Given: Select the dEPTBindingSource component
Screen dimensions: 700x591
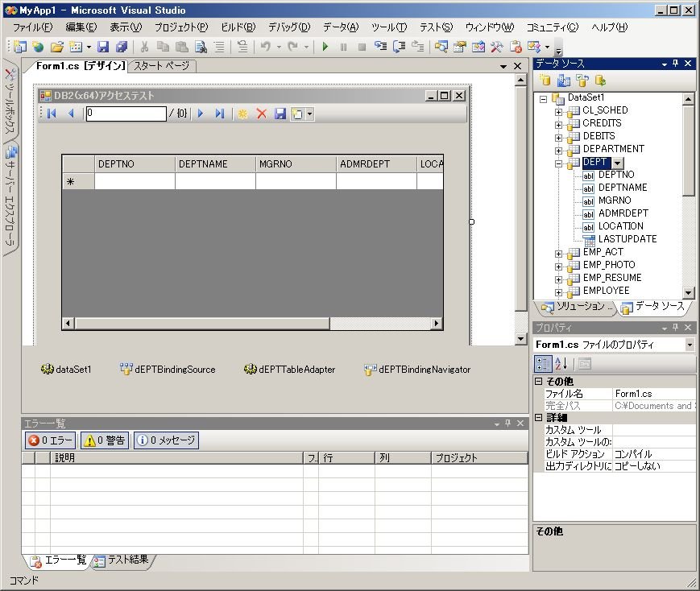Looking at the screenshot, I should (x=168, y=369).
